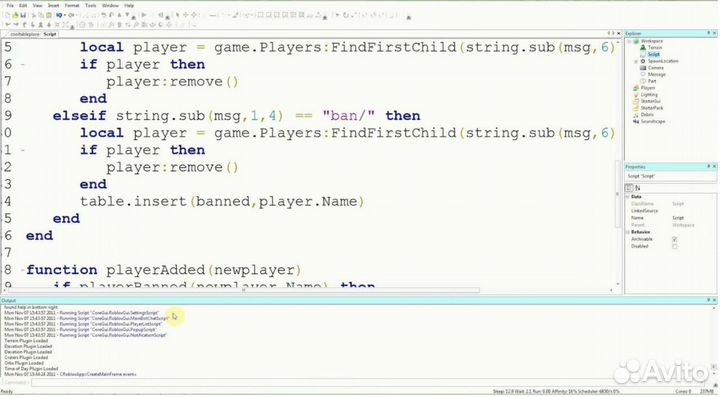Click the 'Time of Day Plugin Loaded' output line
The height and width of the screenshot is (397, 720).
tap(31, 369)
